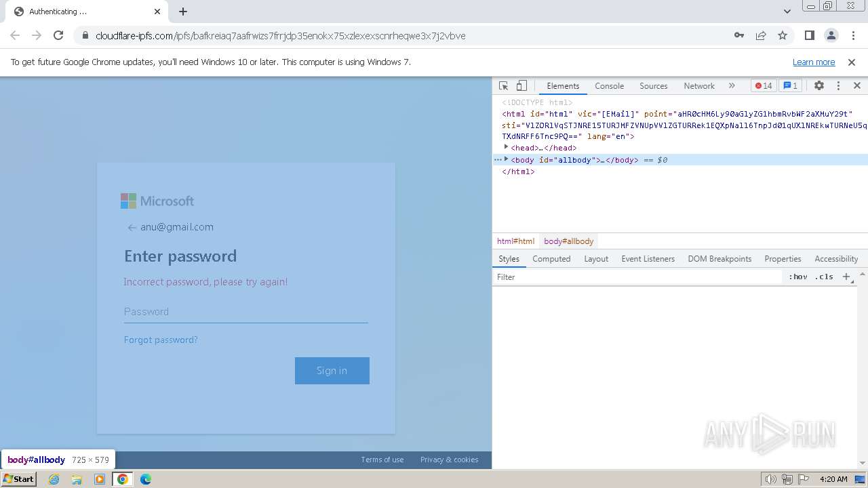Click the styles Filter field
Screen dimensions: 868x488
637,277
